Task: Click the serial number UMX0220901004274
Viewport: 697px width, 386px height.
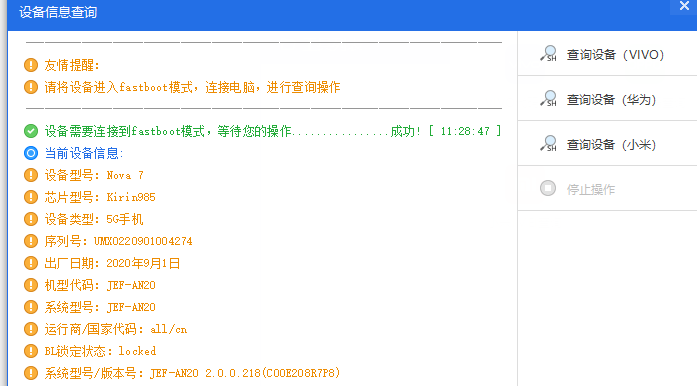Action: click(143, 241)
